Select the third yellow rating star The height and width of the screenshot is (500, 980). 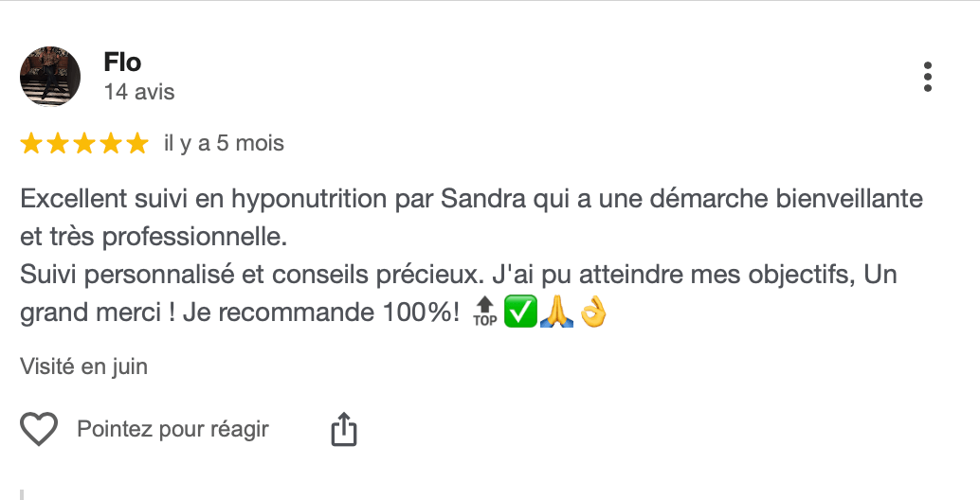click(84, 144)
